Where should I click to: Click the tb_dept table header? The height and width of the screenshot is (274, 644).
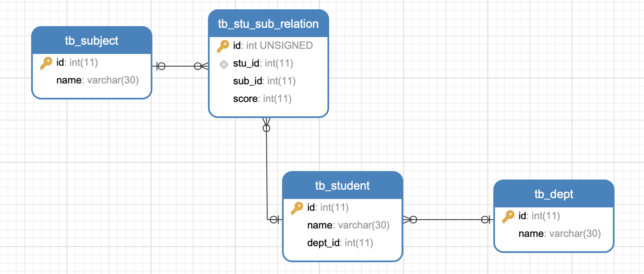click(554, 194)
